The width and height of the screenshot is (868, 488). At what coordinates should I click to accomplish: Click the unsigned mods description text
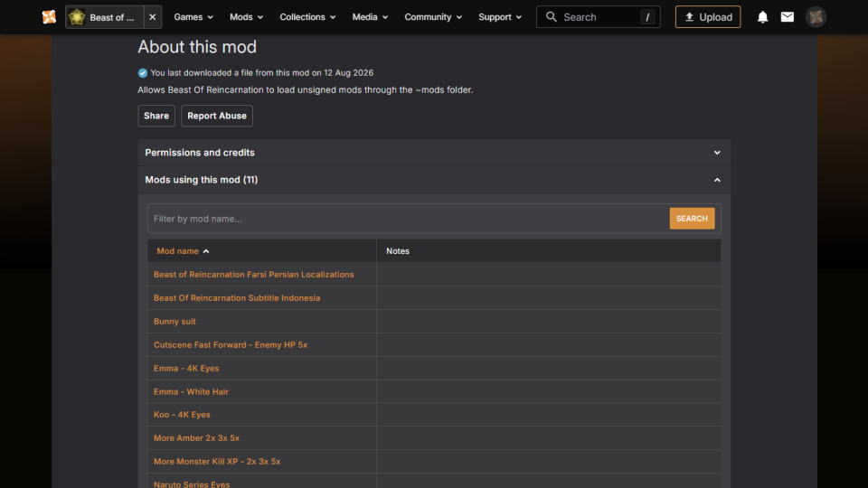click(x=306, y=89)
